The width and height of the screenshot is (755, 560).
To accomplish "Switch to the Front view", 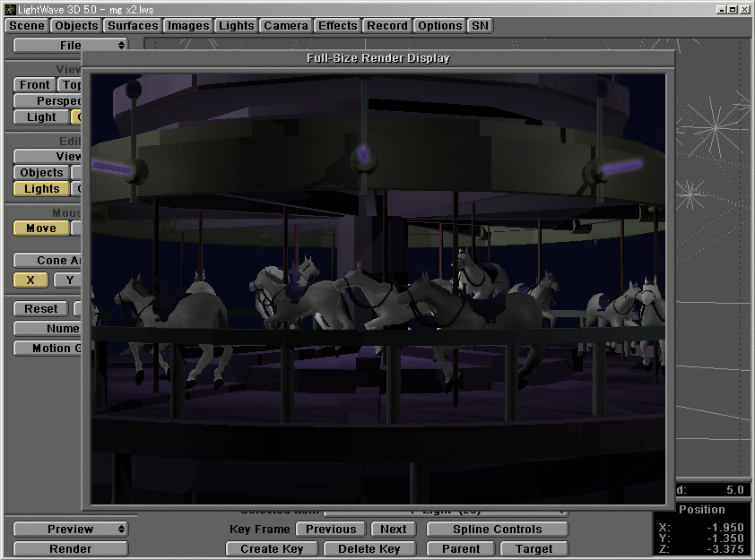I will pyautogui.click(x=33, y=83).
